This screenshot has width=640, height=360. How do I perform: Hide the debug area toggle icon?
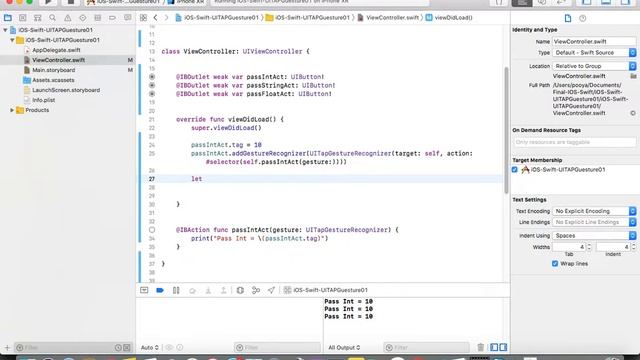point(144,290)
